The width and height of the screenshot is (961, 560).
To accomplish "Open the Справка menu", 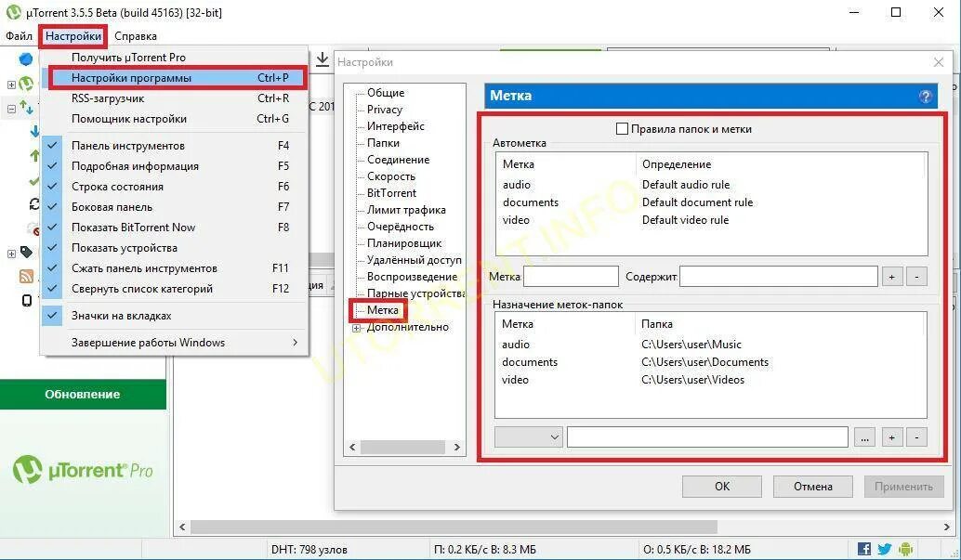I will pyautogui.click(x=136, y=36).
